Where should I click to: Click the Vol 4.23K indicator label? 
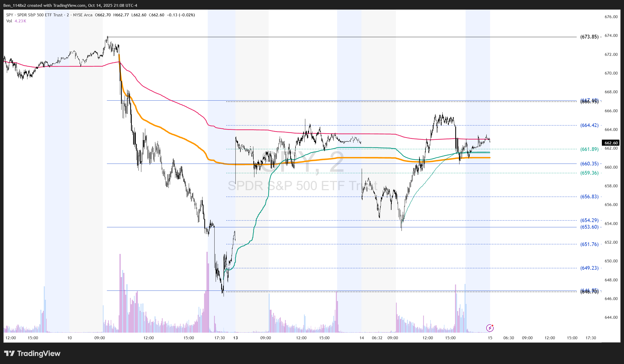[x=16, y=21]
